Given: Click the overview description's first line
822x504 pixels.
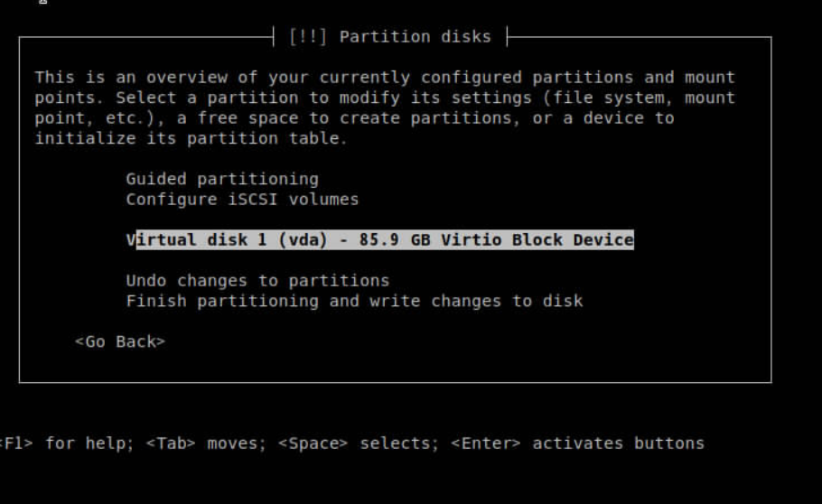Looking at the screenshot, I should pos(385,78).
